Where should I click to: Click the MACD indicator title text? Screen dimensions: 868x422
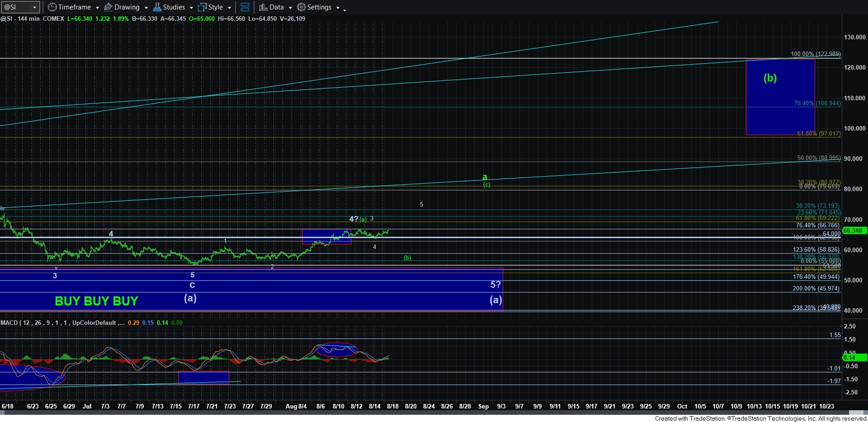(63, 323)
